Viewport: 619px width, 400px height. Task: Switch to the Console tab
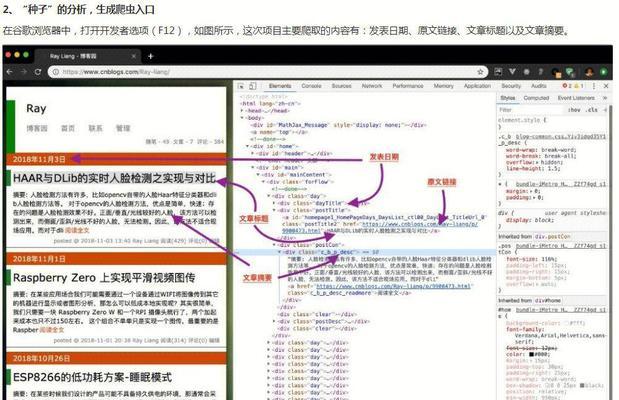click(311, 86)
